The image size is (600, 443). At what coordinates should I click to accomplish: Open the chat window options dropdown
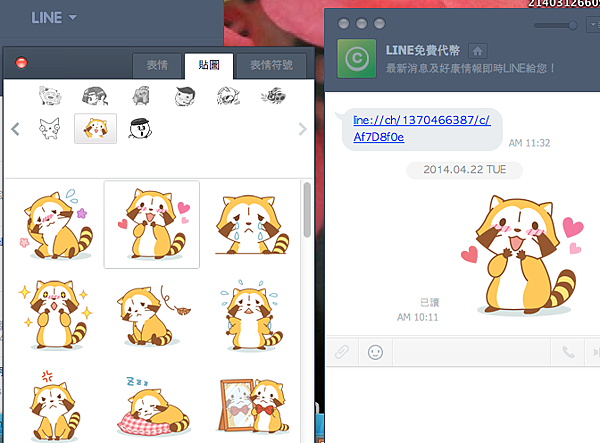(x=593, y=25)
